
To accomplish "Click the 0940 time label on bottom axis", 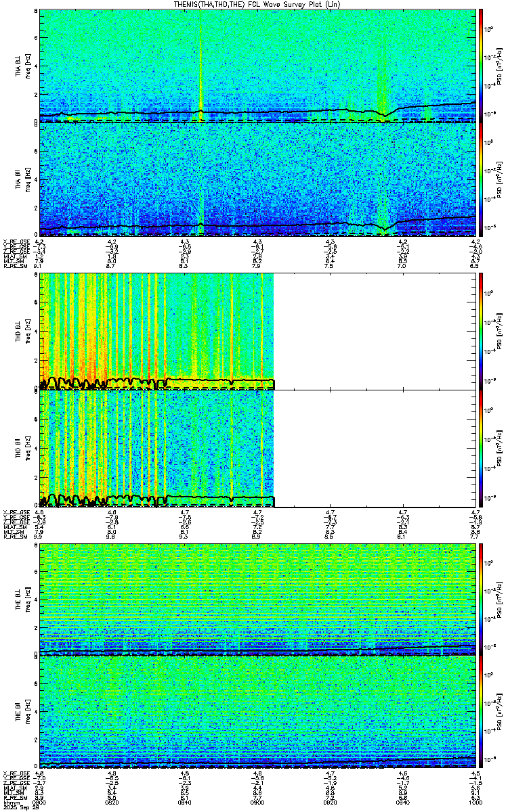I will [x=403, y=798].
